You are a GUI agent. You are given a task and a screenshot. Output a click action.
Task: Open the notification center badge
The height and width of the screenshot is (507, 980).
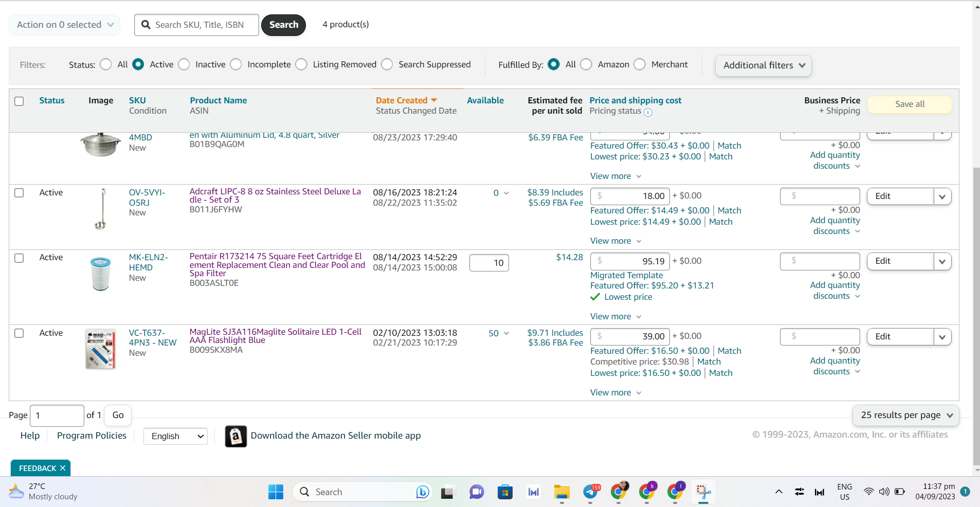pyautogui.click(x=965, y=492)
